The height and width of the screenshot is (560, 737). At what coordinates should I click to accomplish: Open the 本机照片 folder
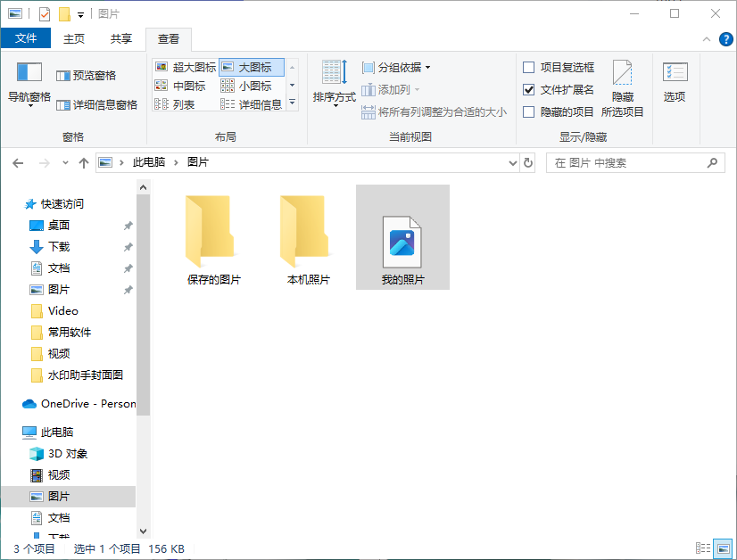(x=303, y=232)
